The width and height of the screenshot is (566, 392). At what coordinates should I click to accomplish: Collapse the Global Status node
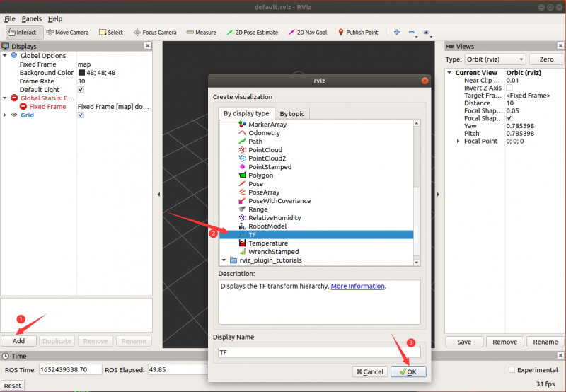pos(5,98)
